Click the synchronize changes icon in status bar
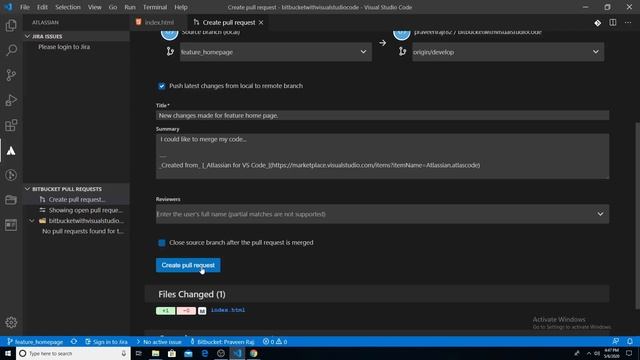 (74, 342)
